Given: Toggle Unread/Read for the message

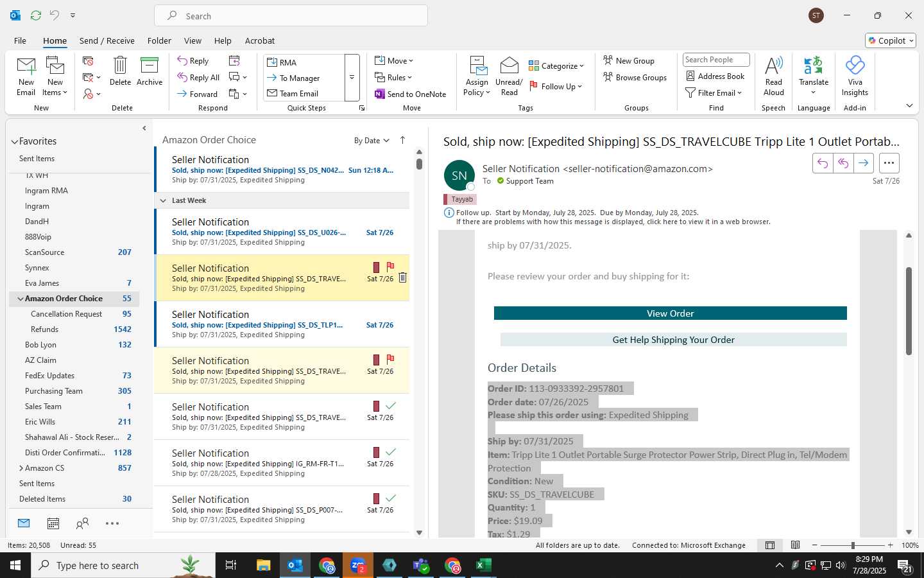Looking at the screenshot, I should 509,76.
